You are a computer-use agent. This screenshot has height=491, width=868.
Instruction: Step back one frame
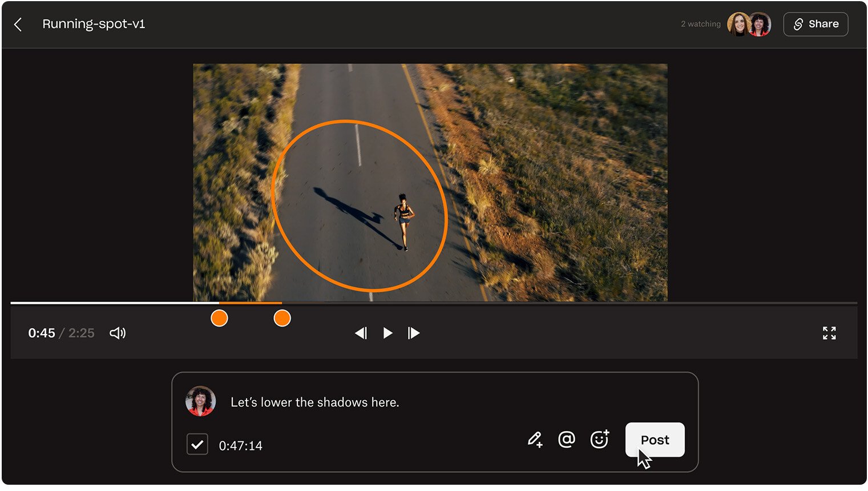click(x=361, y=333)
